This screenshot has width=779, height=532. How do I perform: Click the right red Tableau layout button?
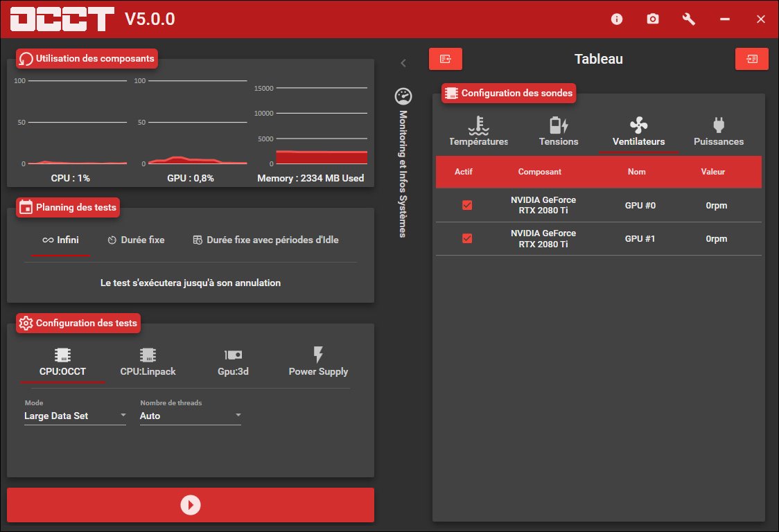(752, 59)
